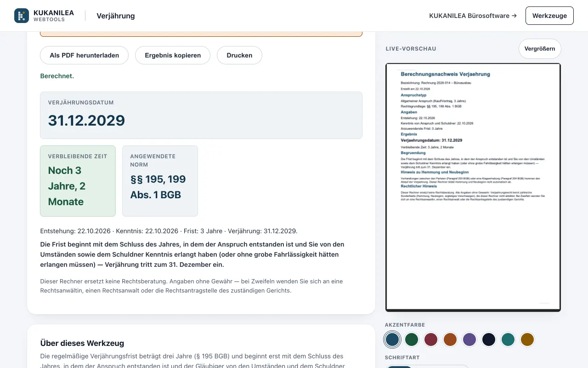Open the Werkzeuge menu button

[x=549, y=16]
